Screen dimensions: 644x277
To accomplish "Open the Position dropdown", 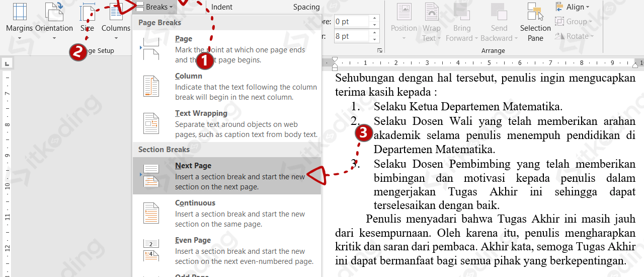I will [x=404, y=22].
